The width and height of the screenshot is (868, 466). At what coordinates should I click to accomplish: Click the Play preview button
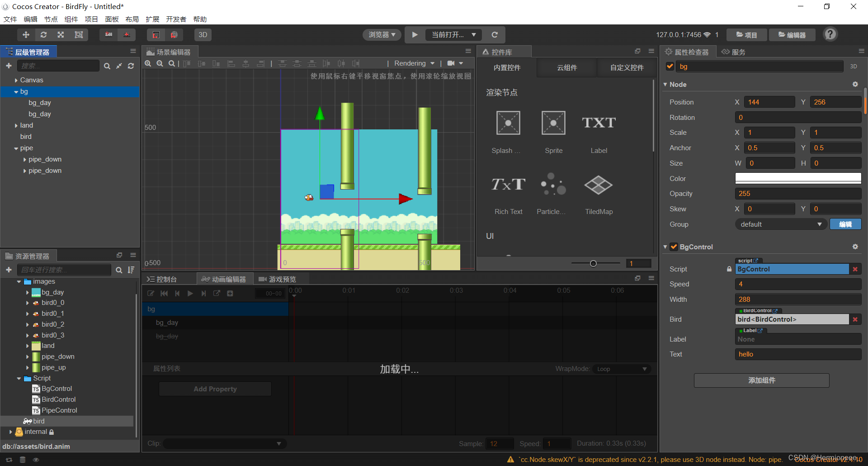click(x=415, y=35)
